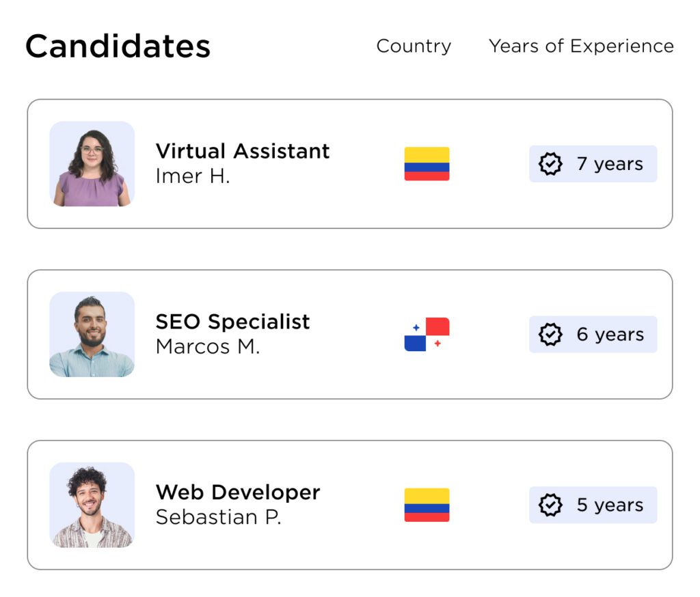
Task: Select the Virtual Assistant job title
Action: tap(243, 151)
